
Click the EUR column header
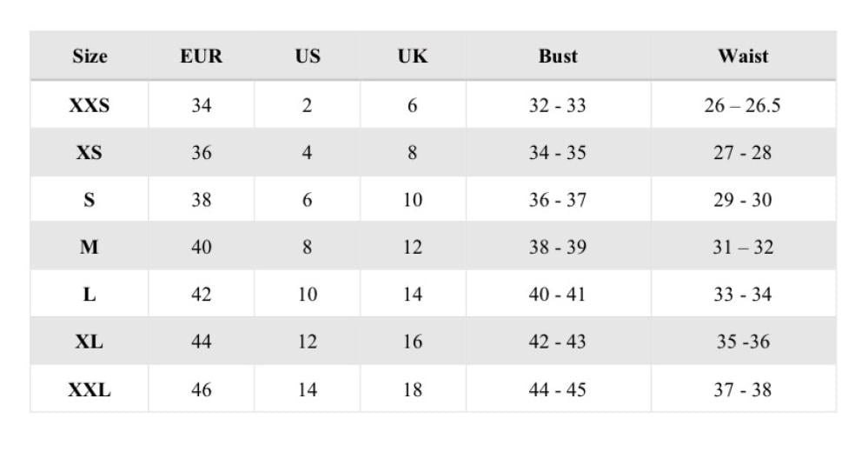(201, 57)
